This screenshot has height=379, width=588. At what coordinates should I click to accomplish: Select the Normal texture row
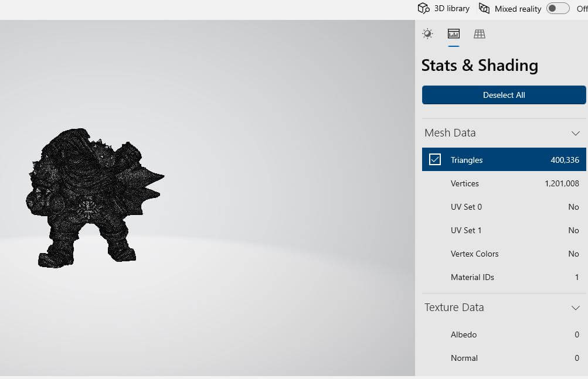(x=504, y=358)
